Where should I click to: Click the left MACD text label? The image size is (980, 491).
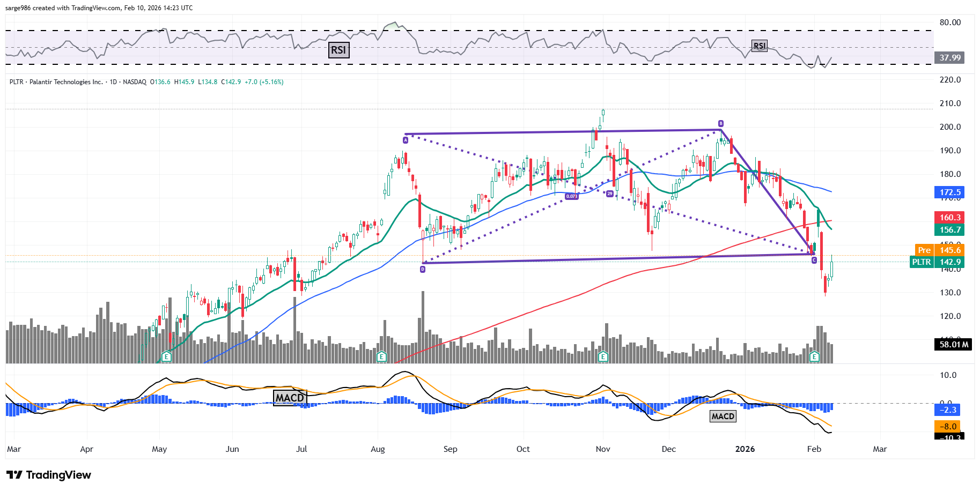pos(290,398)
